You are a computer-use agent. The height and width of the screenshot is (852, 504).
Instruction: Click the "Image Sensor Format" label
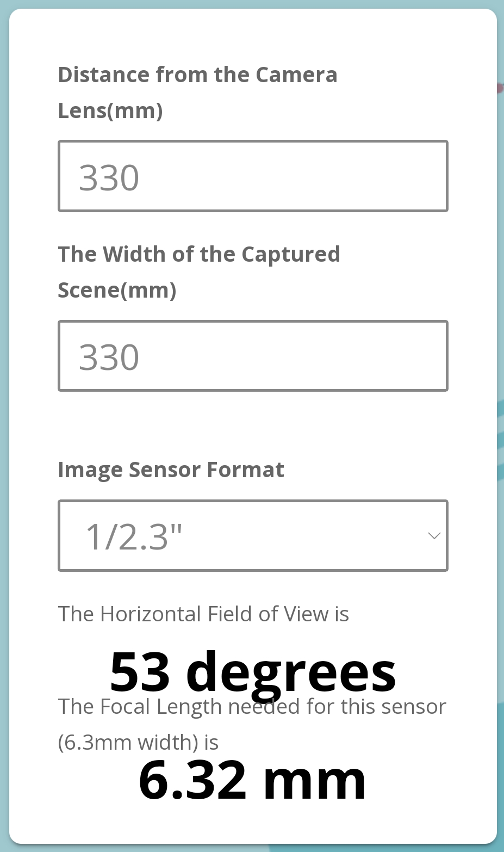(x=171, y=470)
